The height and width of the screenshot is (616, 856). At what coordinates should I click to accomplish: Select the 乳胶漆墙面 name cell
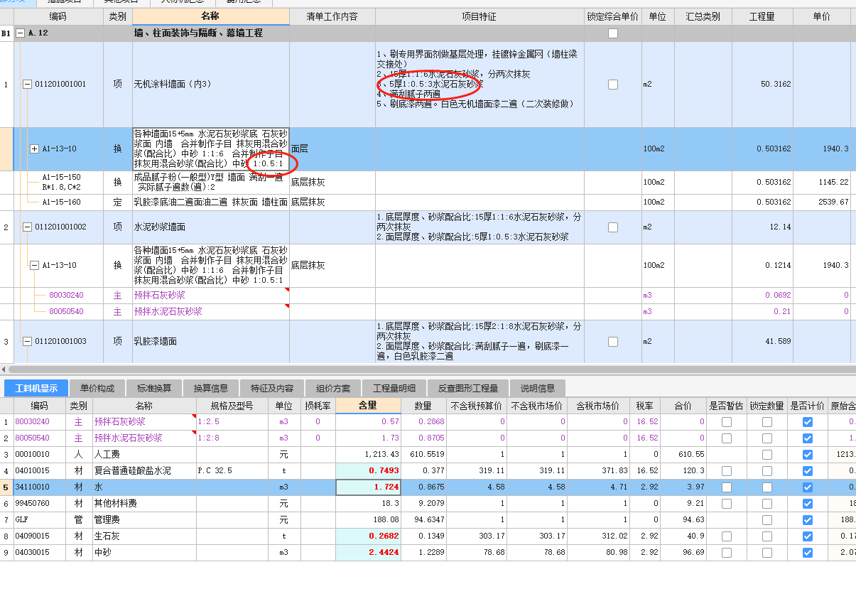(211, 341)
